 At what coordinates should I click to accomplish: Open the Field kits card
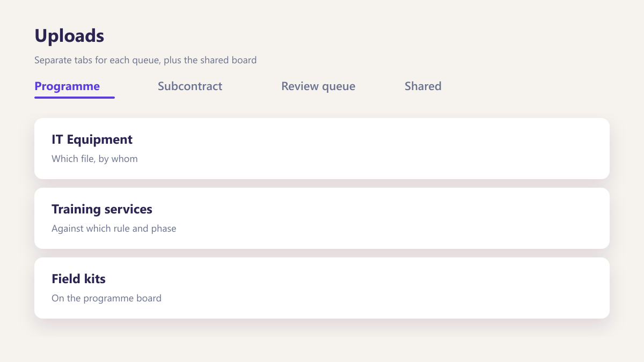322,288
